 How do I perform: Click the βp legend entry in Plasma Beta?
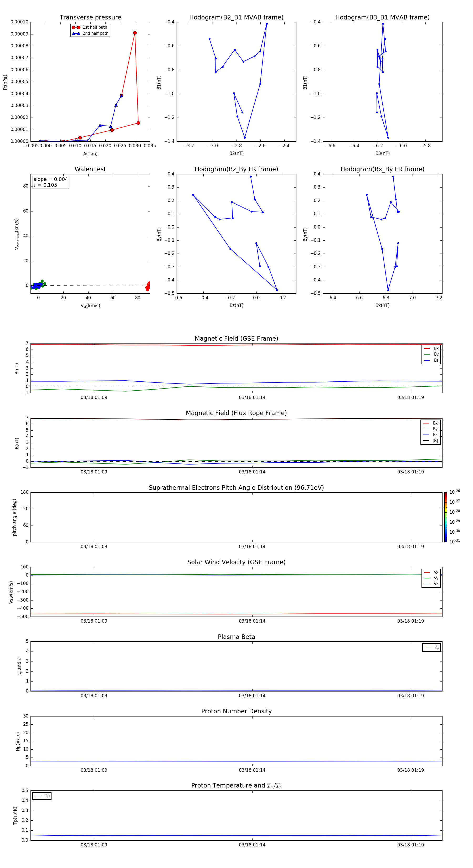[431, 647]
